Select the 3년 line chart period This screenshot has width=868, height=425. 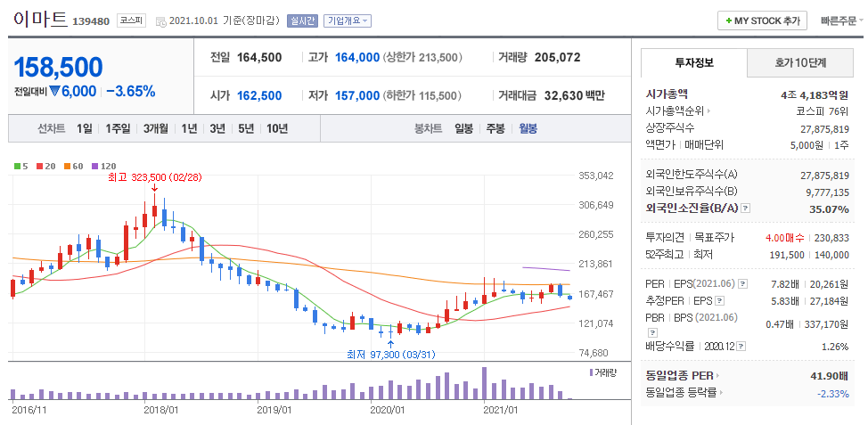(x=217, y=129)
